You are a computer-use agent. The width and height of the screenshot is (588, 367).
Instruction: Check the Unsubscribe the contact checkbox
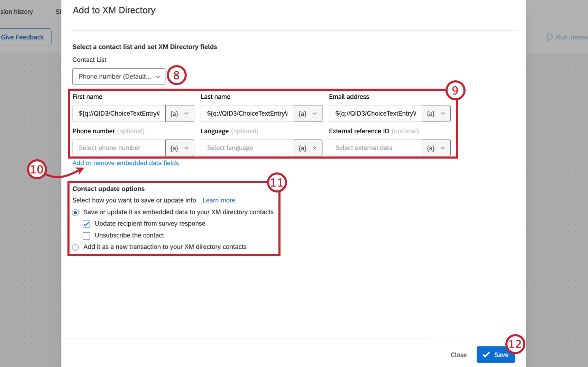[86, 235]
